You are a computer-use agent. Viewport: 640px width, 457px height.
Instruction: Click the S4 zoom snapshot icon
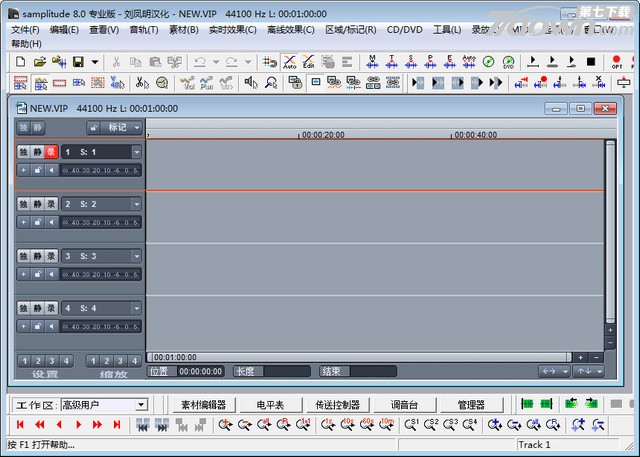[x=470, y=424]
